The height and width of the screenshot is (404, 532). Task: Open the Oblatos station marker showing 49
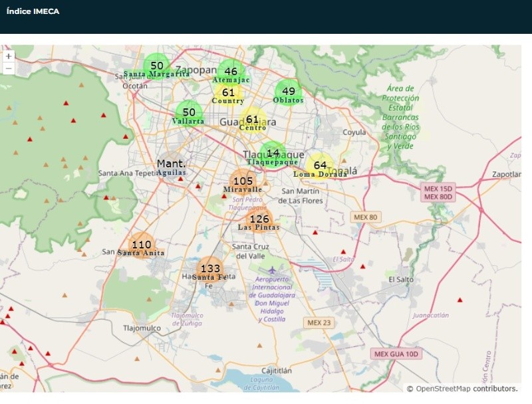[x=288, y=92]
